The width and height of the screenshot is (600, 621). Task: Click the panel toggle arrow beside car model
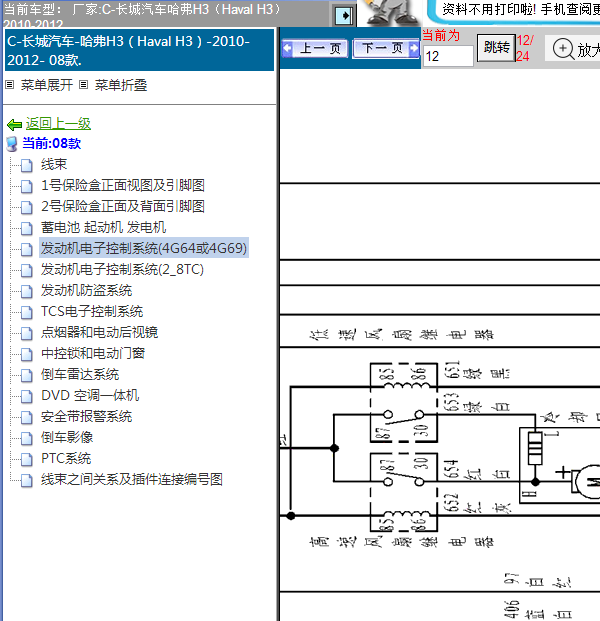coord(343,16)
